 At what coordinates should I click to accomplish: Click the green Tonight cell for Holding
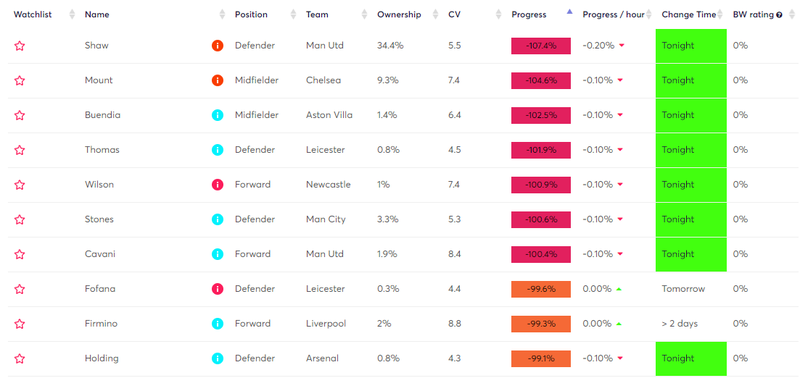click(x=691, y=359)
